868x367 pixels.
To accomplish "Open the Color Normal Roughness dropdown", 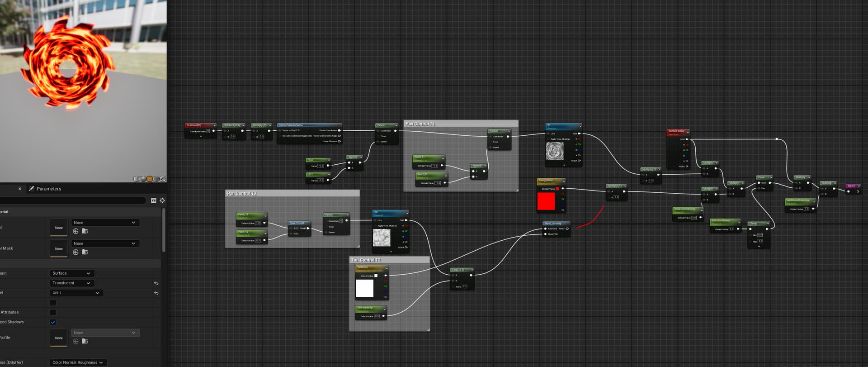I will (78, 362).
